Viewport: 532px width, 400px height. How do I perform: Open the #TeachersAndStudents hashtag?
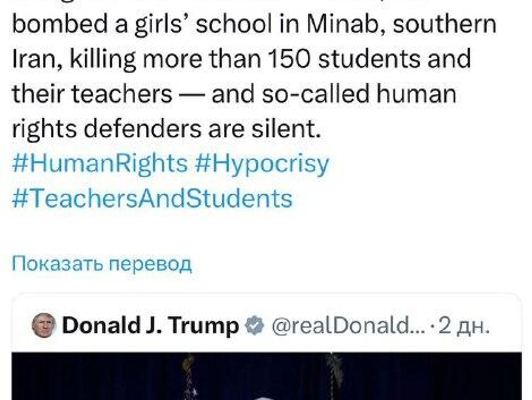tap(152, 198)
